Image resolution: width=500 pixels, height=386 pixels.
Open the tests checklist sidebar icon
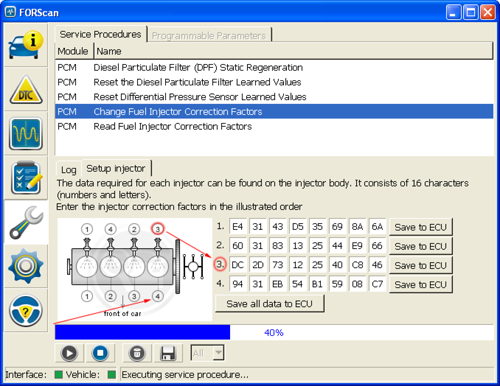click(x=26, y=178)
